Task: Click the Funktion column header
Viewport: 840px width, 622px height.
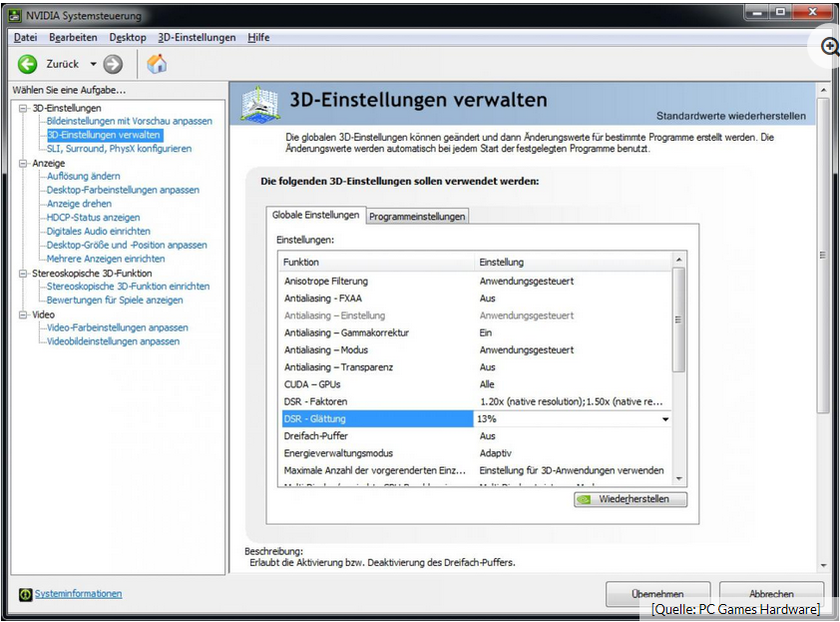Action: coord(377,263)
